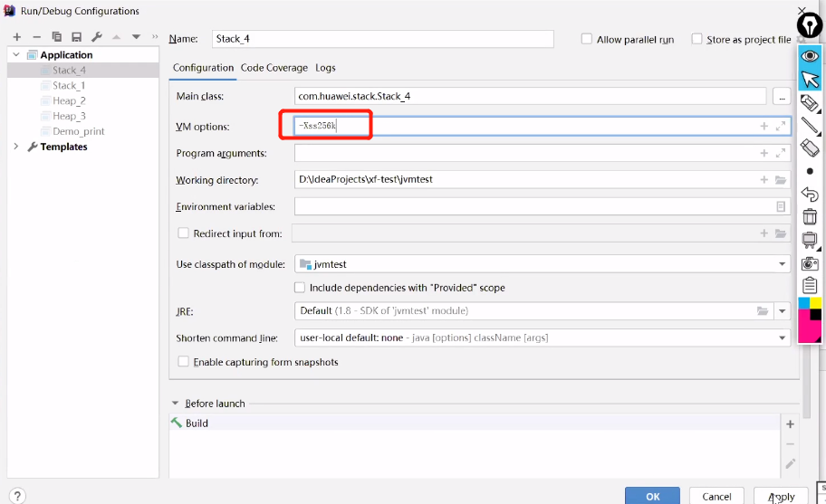Screen dimensions: 826x504
Task: Clear annotations with the trash bin tool
Action: [810, 217]
